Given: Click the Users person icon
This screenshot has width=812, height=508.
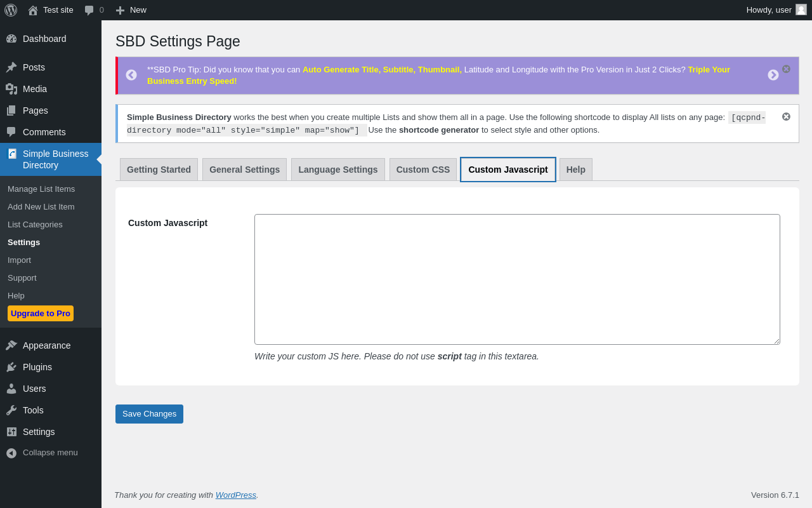Looking at the screenshot, I should click(11, 389).
